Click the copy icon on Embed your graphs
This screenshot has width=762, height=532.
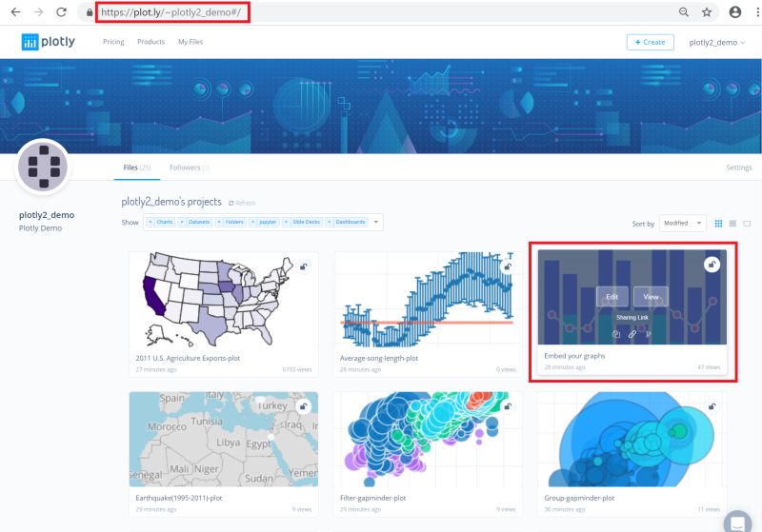point(616,334)
